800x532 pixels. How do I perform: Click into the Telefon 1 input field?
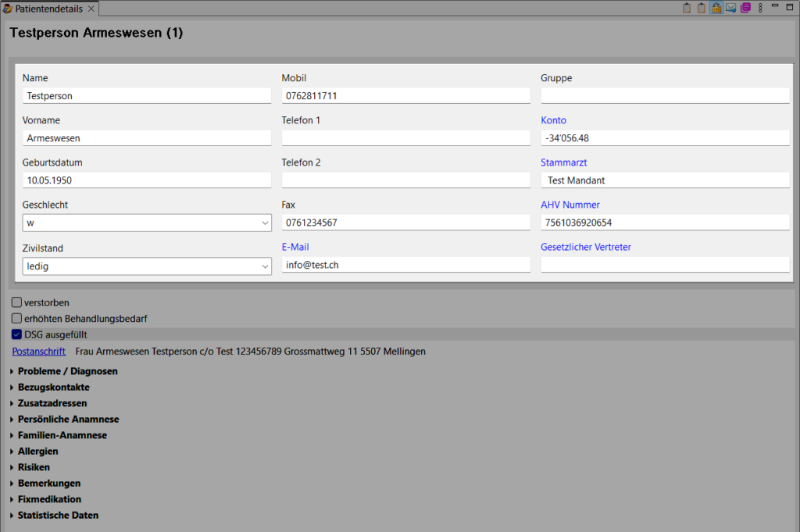(405, 137)
